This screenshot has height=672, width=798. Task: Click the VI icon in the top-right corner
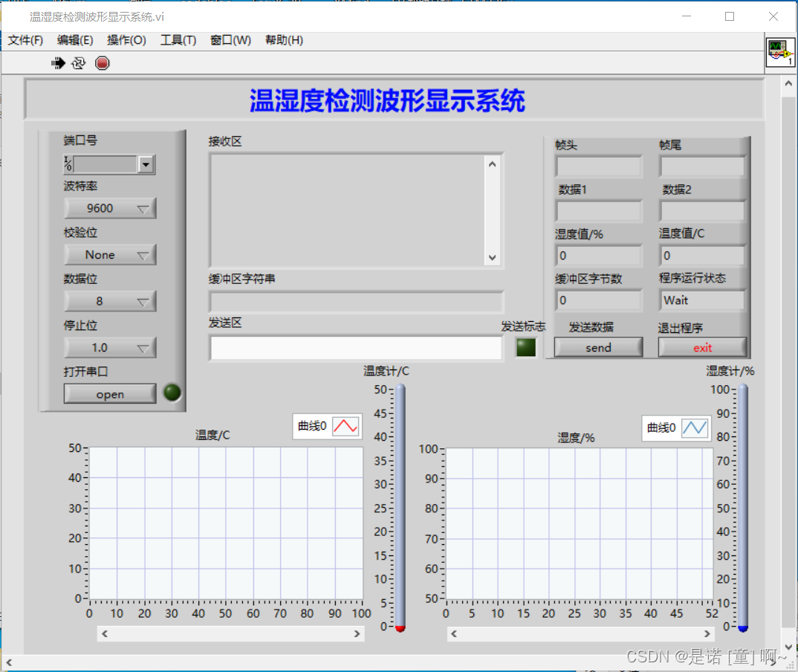[x=780, y=52]
